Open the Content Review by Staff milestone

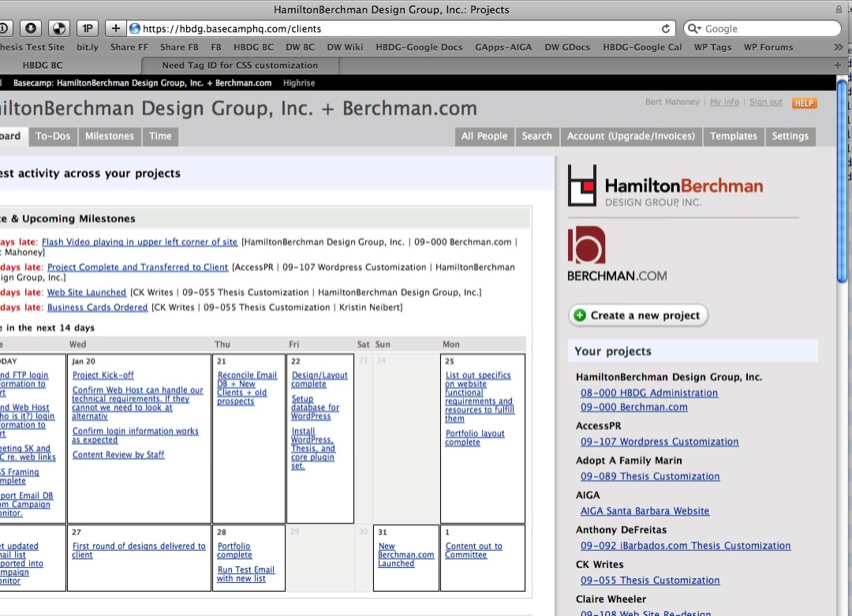(x=118, y=454)
